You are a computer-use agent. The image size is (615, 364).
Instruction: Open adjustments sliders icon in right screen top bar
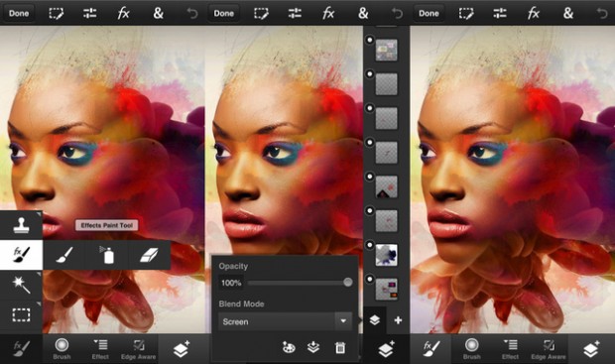(500, 14)
